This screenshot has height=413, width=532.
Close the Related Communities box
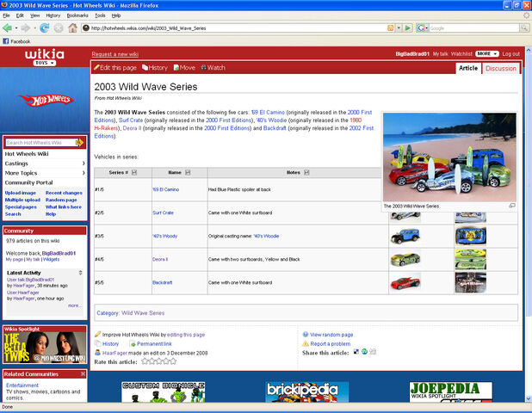[84, 373]
